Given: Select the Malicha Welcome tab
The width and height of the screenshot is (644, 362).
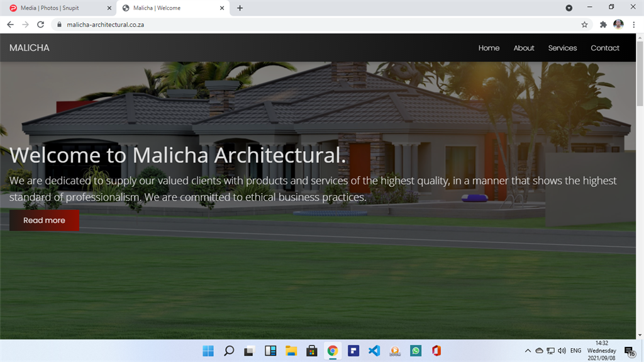Looking at the screenshot, I should 172,8.
